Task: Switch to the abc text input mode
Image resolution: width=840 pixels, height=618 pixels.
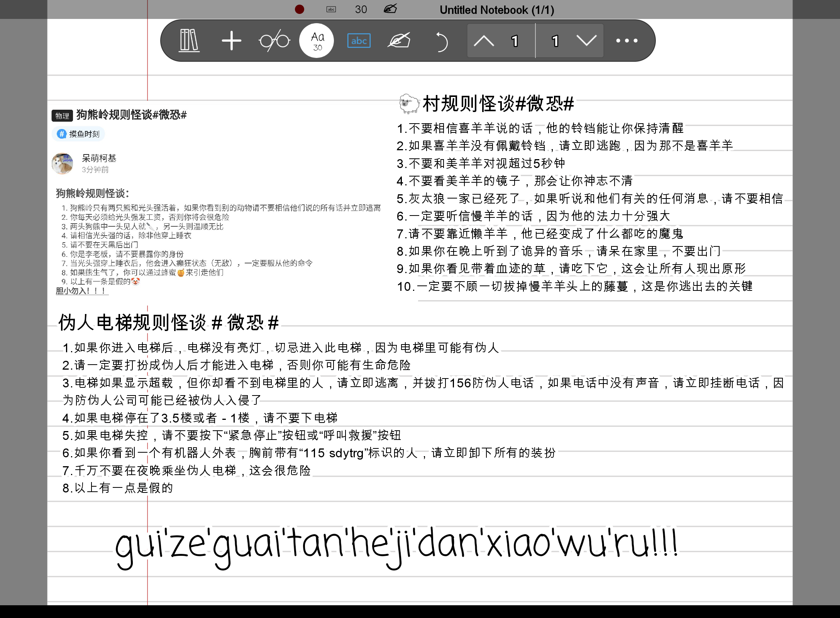Action: click(x=359, y=41)
